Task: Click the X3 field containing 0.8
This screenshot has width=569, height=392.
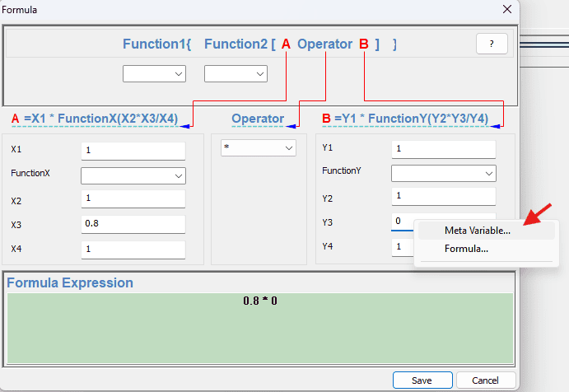Action: point(133,224)
